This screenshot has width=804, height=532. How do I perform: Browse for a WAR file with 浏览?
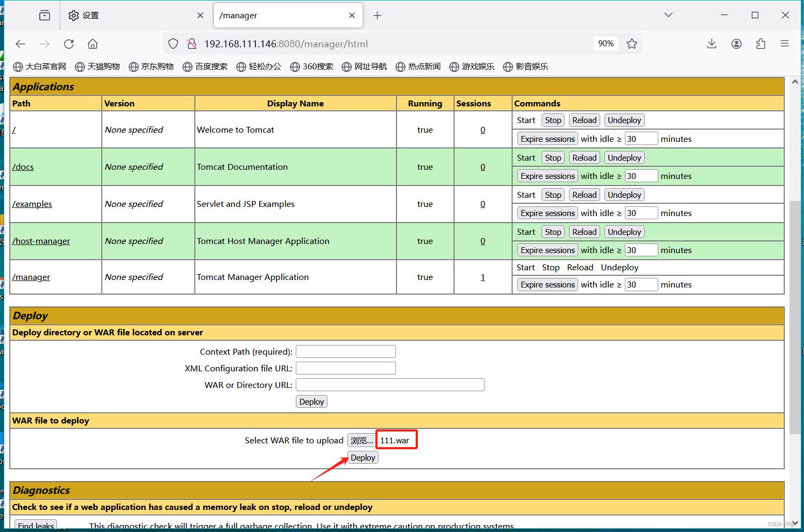(361, 441)
